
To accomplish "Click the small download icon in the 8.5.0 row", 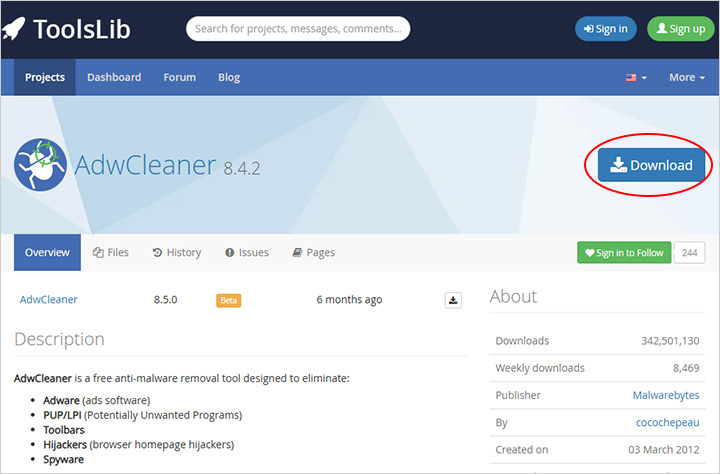I will coord(453,300).
